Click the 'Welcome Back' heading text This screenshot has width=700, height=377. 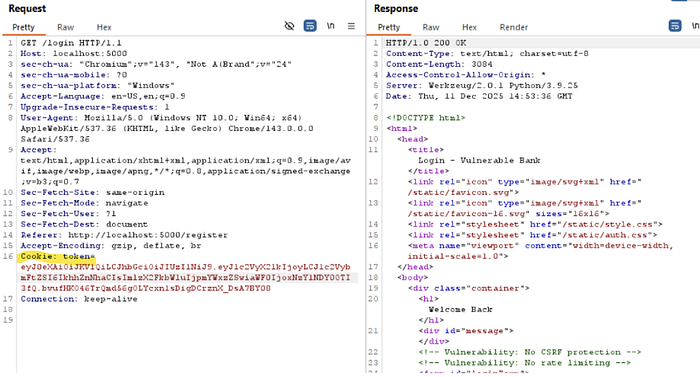click(460, 310)
